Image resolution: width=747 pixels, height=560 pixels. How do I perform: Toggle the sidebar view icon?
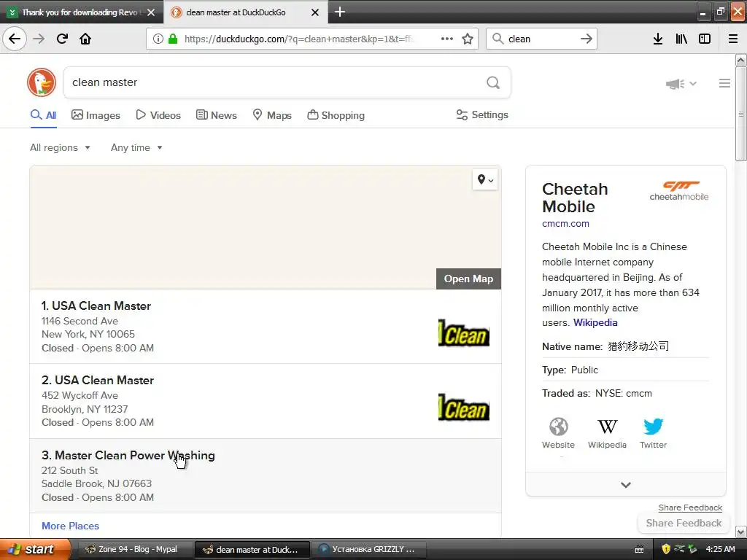[705, 39]
